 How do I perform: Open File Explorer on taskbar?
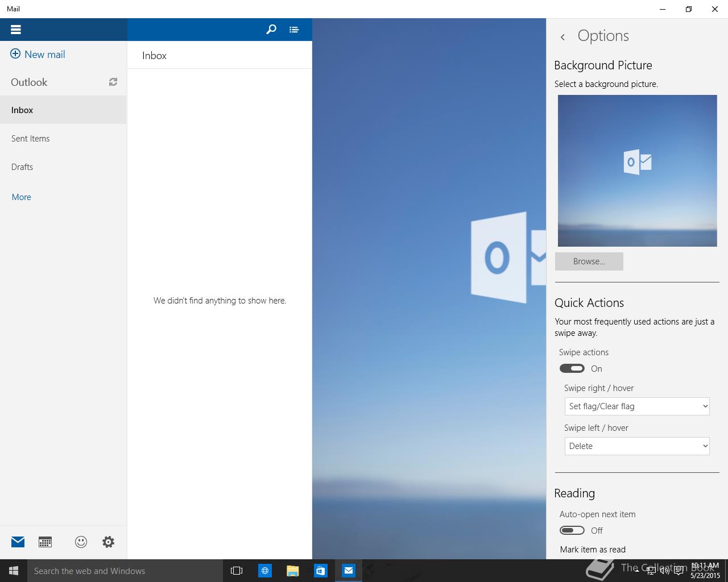point(293,571)
